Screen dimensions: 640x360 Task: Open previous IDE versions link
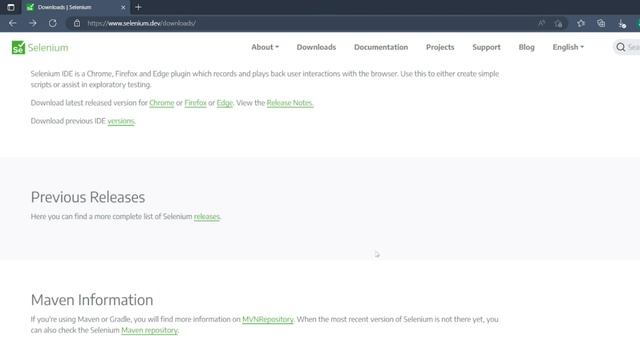click(x=121, y=121)
